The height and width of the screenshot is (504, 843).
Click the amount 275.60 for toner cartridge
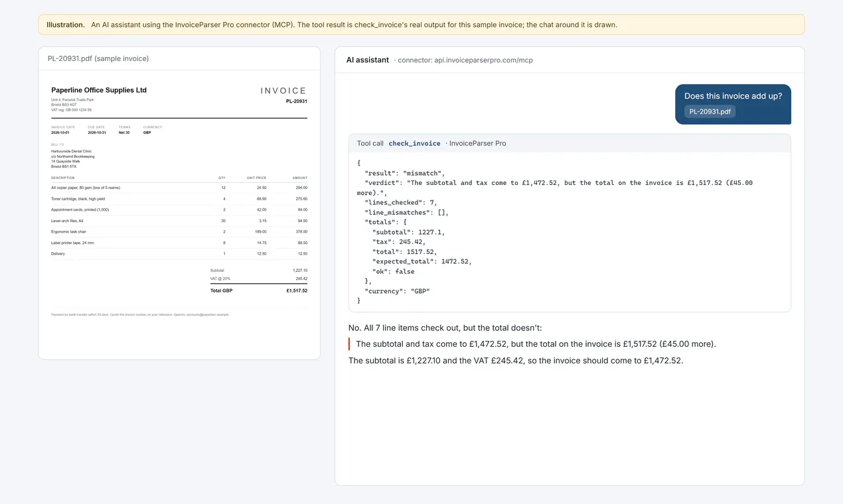click(x=301, y=199)
